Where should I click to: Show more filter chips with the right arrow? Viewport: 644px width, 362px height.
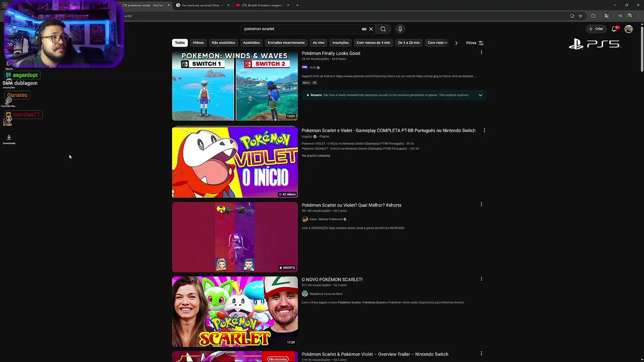pyautogui.click(x=456, y=43)
